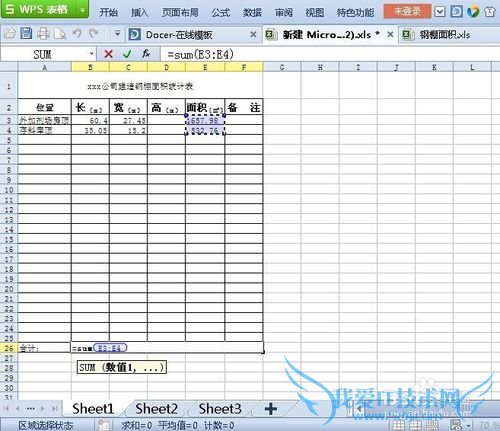This screenshot has width=500, height=431.
Task: Open the file via the folder toolbar icon
Action: point(10,34)
